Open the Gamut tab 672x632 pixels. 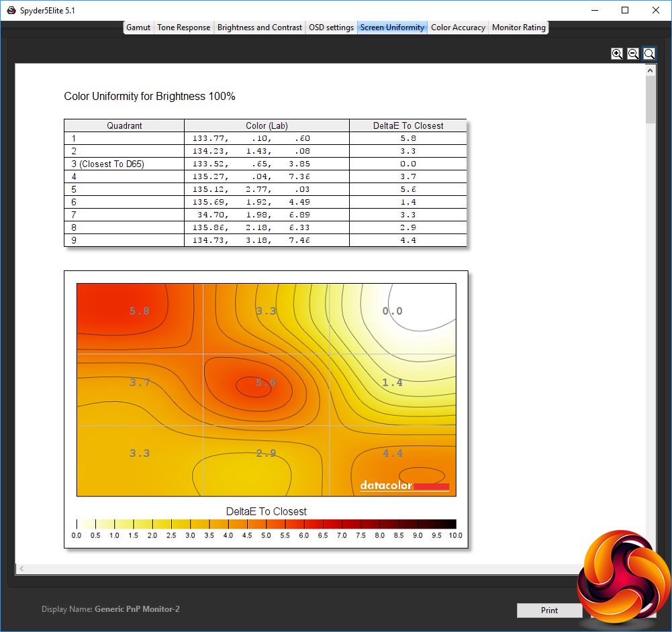point(138,28)
